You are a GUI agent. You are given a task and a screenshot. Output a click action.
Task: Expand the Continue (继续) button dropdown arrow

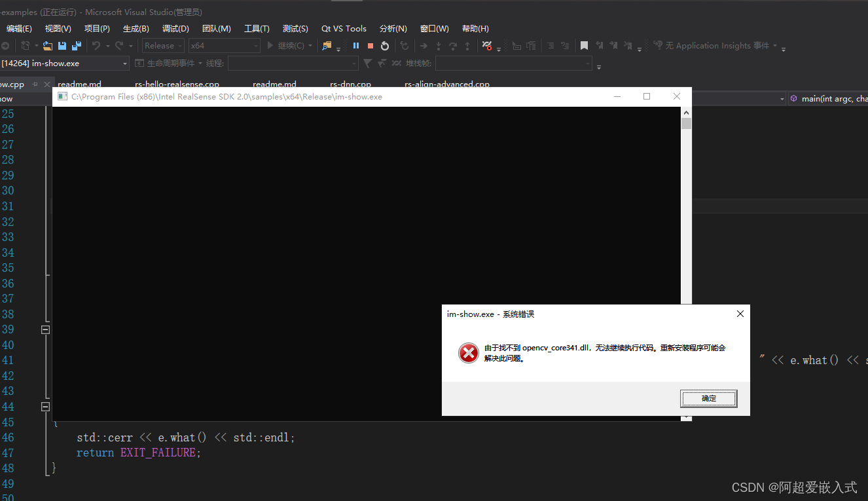[x=310, y=46]
